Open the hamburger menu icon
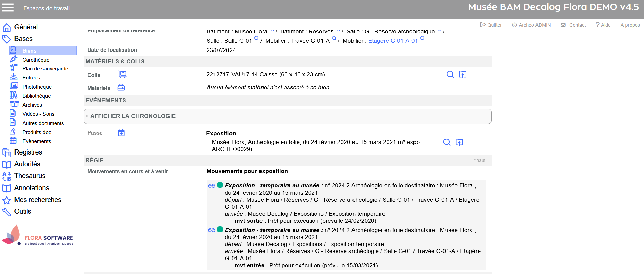The image size is (644, 274). pyautogui.click(x=8, y=8)
